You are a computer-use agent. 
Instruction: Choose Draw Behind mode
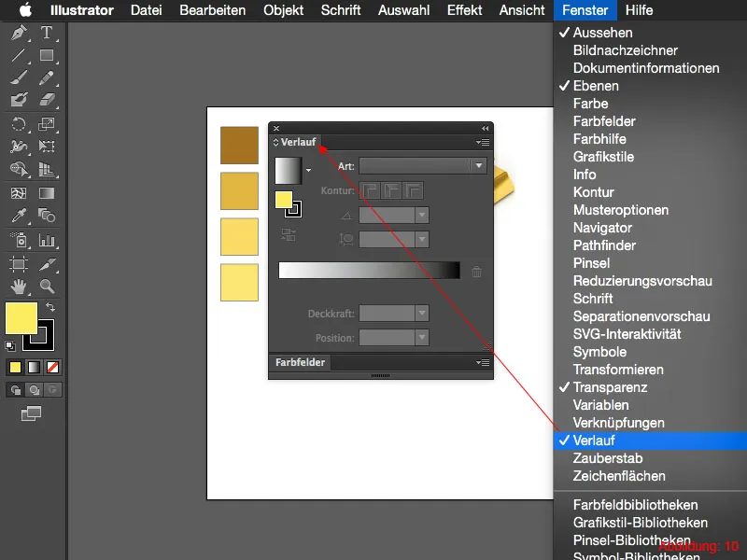tap(34, 390)
